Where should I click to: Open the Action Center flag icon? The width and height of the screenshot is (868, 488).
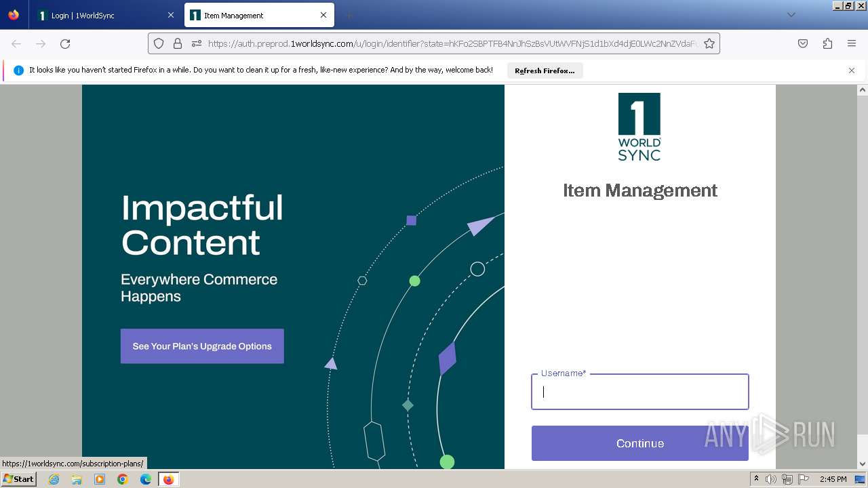[802, 479]
